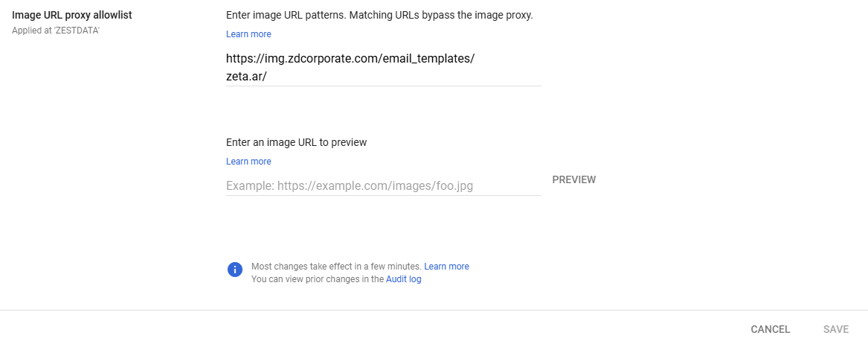Image resolution: width=868 pixels, height=344 pixels.
Task: Click the CANCEL button
Action: [x=770, y=329]
